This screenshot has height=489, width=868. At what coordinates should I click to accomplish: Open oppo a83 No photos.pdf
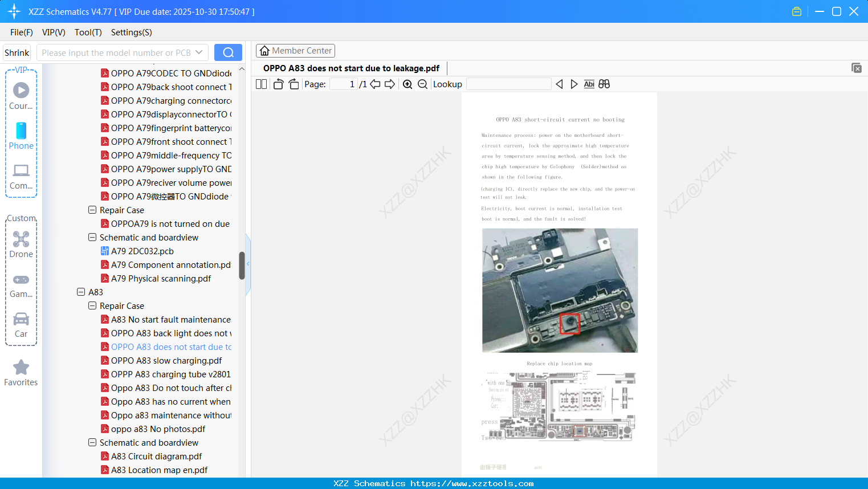[x=153, y=429]
